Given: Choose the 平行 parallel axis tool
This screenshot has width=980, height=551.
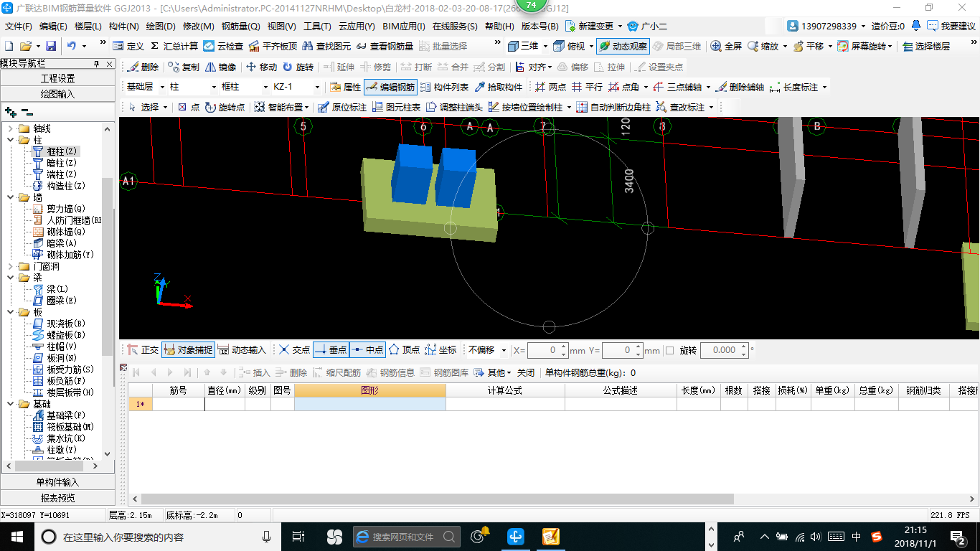Looking at the screenshot, I should [x=587, y=87].
